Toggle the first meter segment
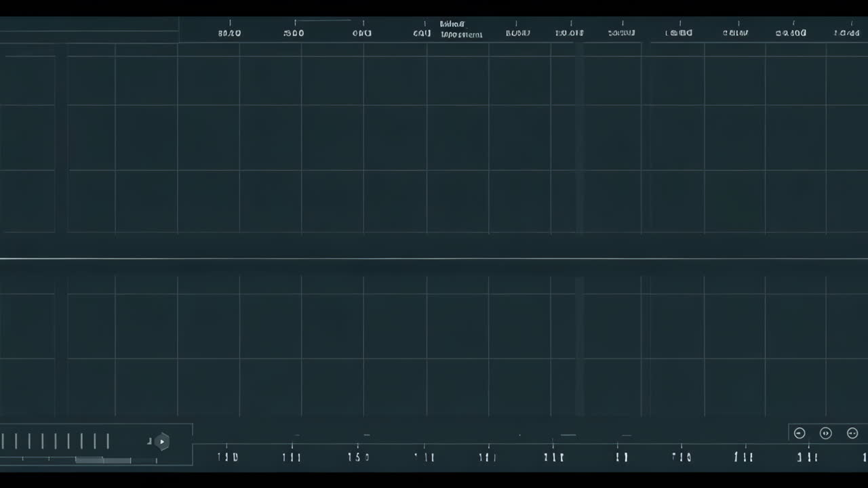The image size is (868, 488). (2, 440)
